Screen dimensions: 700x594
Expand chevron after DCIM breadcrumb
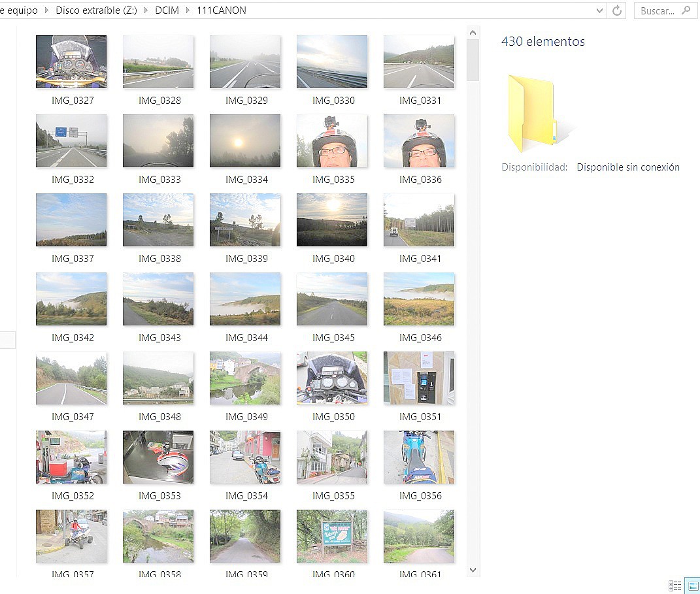[188, 10]
